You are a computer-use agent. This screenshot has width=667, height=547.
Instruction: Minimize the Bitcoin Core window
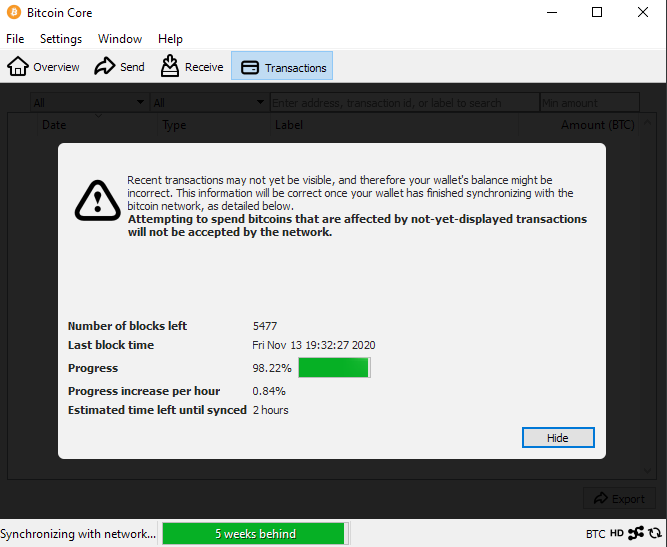(x=552, y=12)
